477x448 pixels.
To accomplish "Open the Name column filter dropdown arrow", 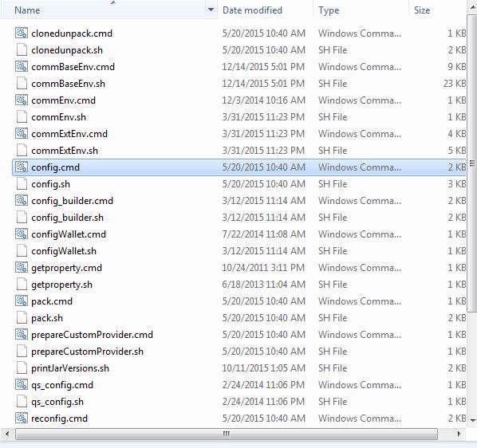I will pyautogui.click(x=211, y=10).
